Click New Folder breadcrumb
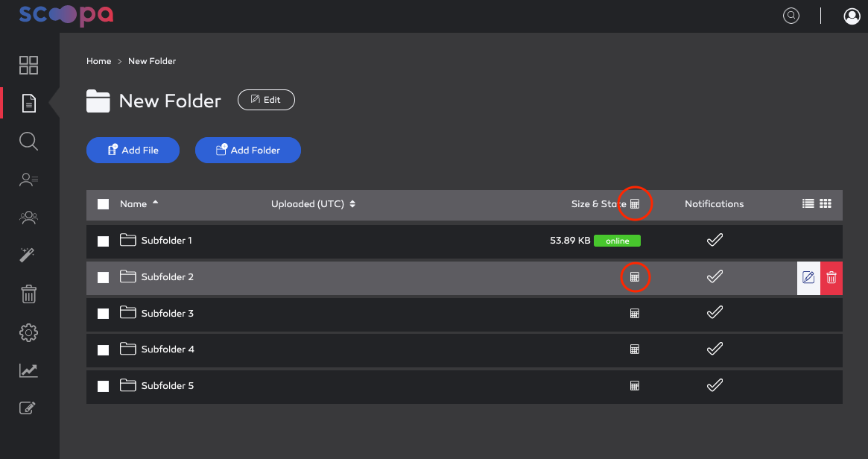This screenshot has height=459, width=868. (x=152, y=61)
